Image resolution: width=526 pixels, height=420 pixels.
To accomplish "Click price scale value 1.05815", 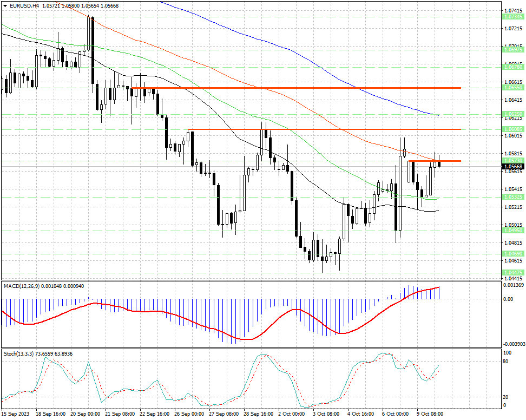I will pyautogui.click(x=513, y=154).
